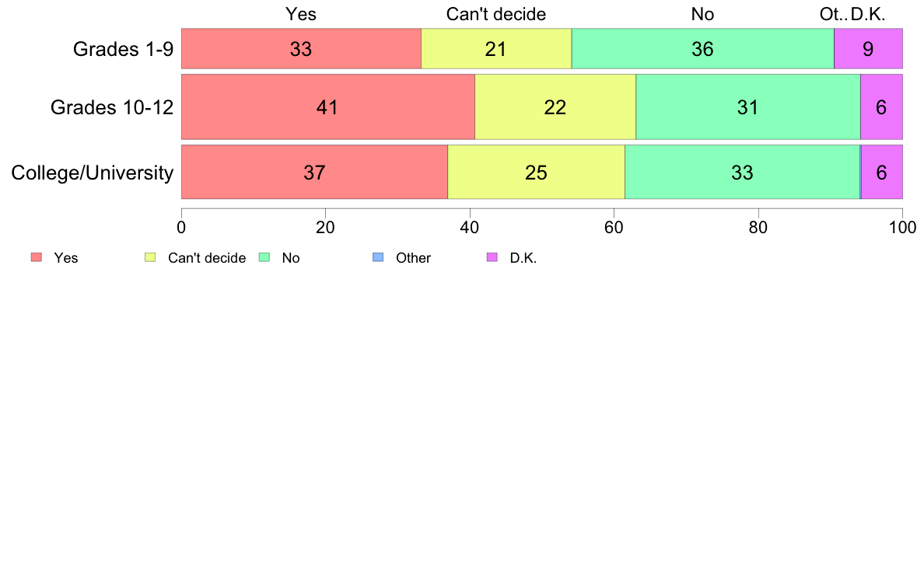Click the Grades 10-12 row label
924x572 pixels.
click(x=112, y=107)
